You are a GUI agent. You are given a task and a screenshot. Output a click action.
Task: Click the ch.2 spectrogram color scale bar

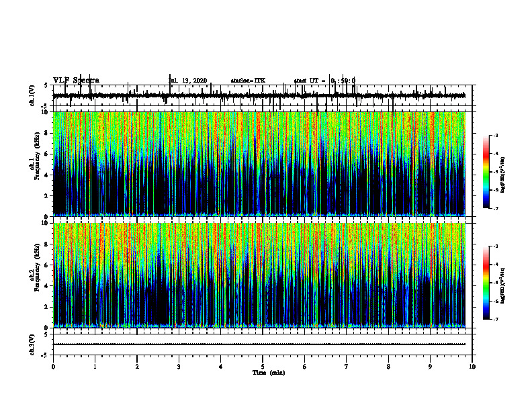point(486,283)
